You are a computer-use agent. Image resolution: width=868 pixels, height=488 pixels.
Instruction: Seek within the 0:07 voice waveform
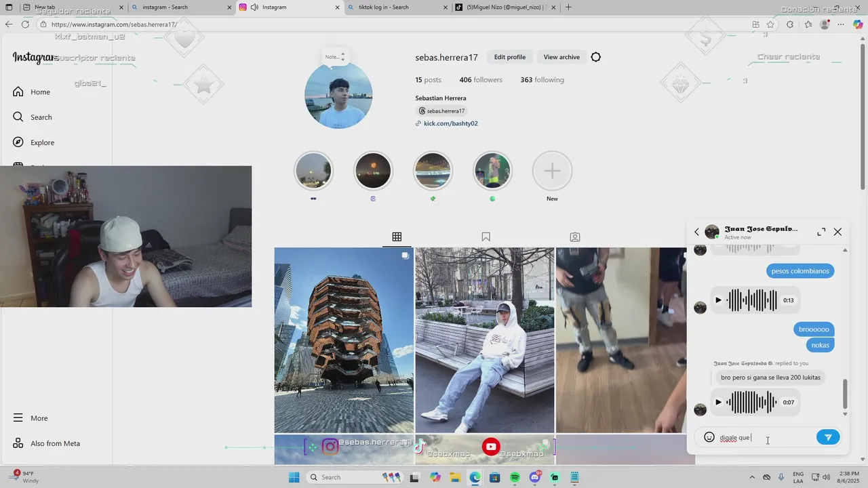(x=753, y=403)
